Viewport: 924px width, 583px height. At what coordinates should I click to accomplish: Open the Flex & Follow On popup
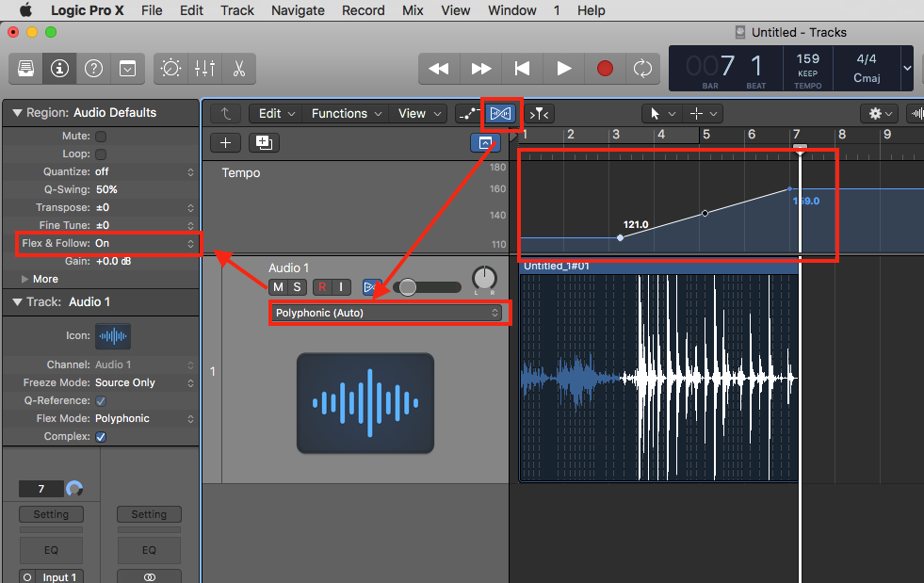(x=144, y=243)
